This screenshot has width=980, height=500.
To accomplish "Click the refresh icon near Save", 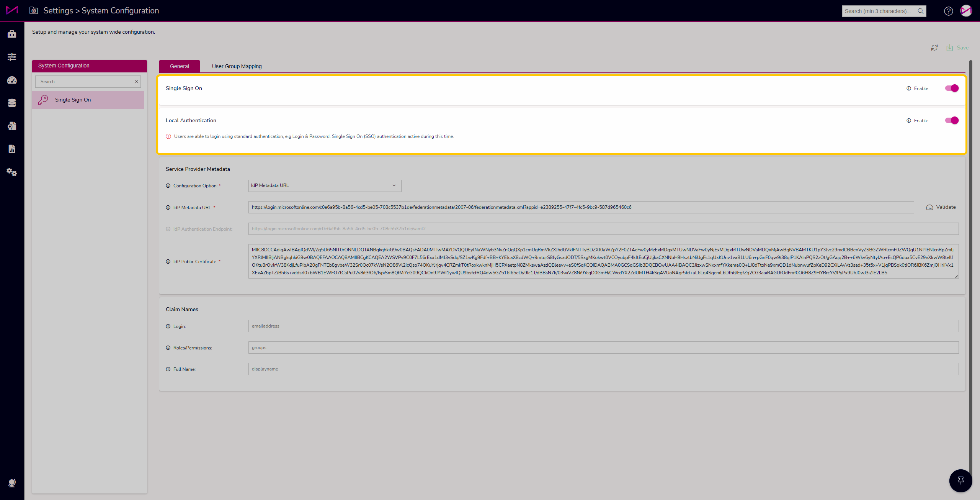I will tap(934, 48).
